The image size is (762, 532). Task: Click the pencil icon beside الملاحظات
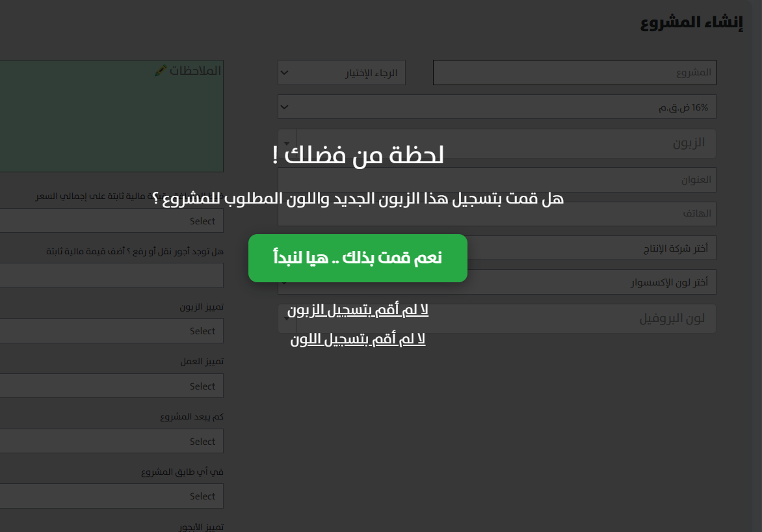click(x=161, y=70)
